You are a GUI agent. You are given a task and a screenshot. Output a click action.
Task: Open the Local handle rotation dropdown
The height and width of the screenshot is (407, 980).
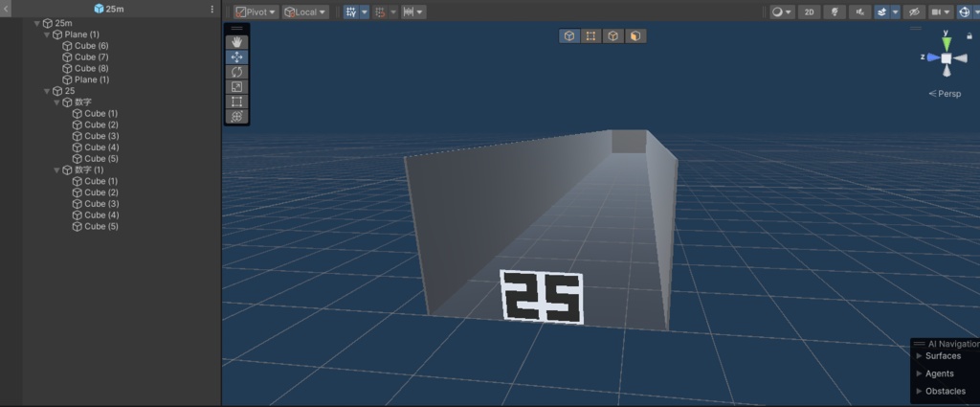[x=305, y=11]
